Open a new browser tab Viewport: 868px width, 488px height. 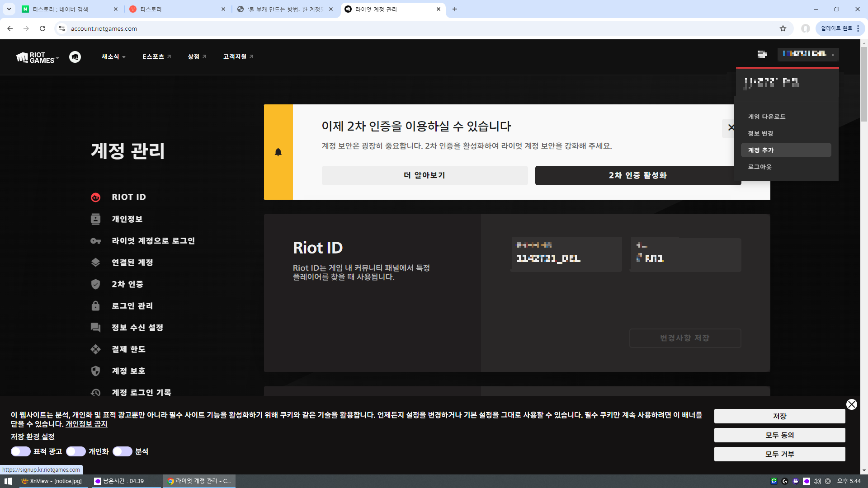pos(455,9)
